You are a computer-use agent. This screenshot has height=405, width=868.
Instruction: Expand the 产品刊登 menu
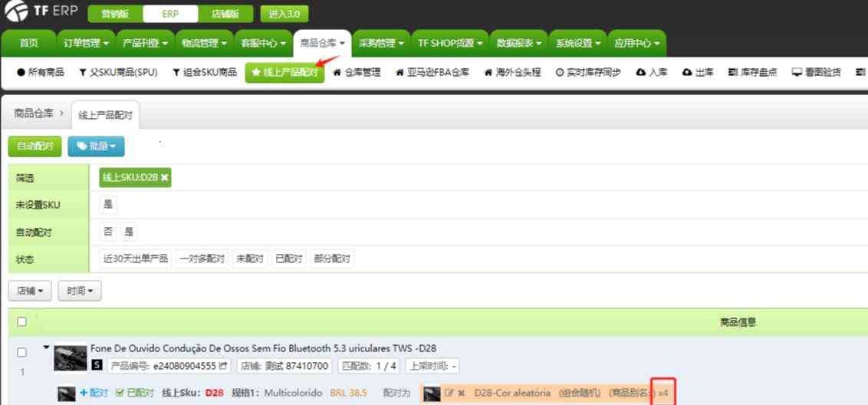[x=144, y=43]
